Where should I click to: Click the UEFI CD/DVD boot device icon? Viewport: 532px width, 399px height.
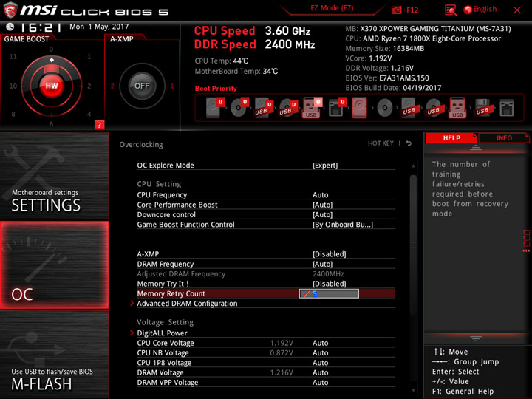239,108
